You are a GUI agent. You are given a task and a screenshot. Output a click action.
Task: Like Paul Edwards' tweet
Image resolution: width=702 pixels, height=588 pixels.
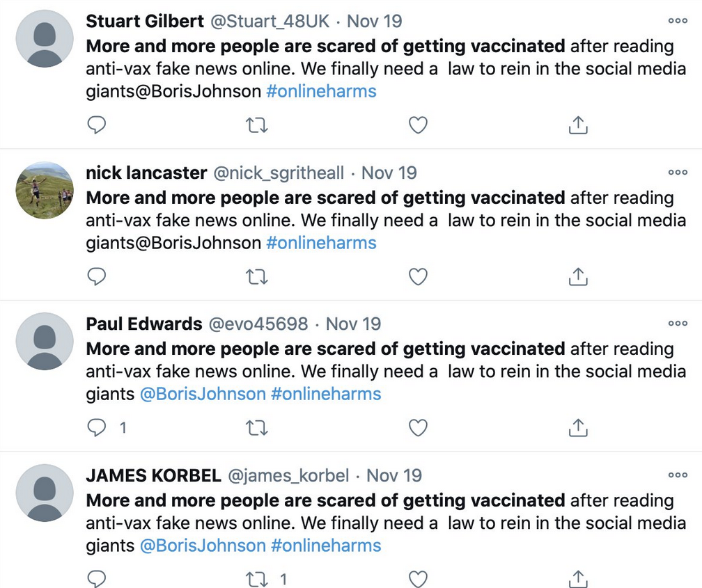[x=418, y=428]
